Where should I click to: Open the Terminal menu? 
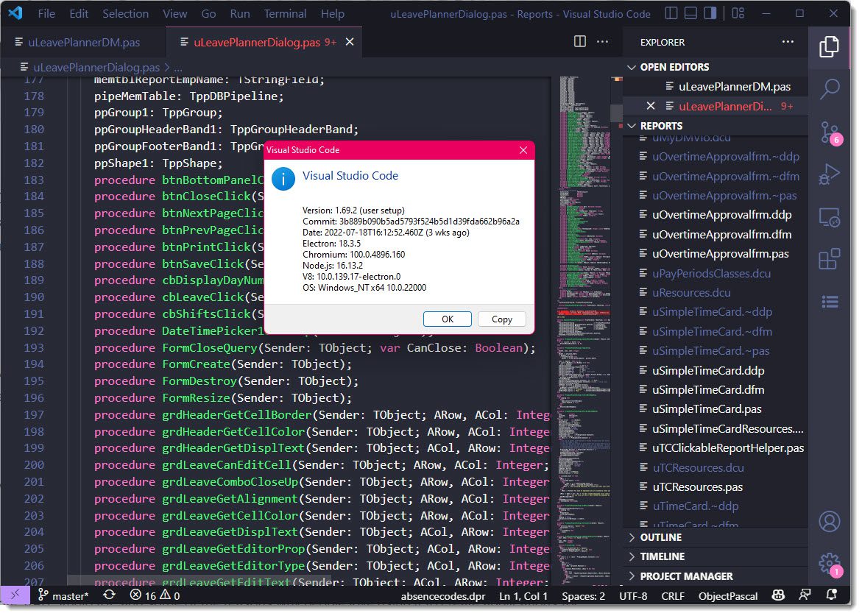(x=285, y=14)
